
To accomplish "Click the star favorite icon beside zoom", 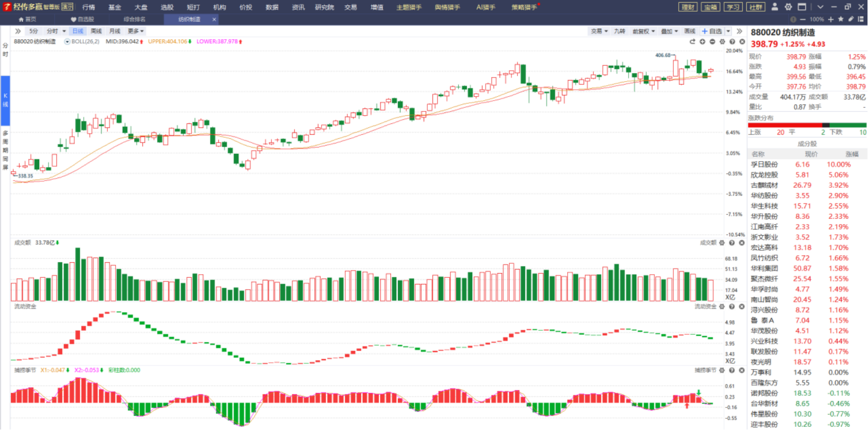I will tap(841, 19).
